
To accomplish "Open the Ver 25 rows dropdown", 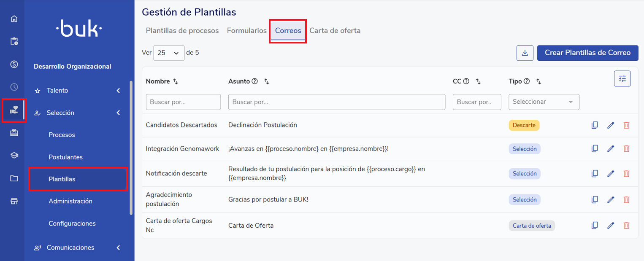I will click(169, 53).
